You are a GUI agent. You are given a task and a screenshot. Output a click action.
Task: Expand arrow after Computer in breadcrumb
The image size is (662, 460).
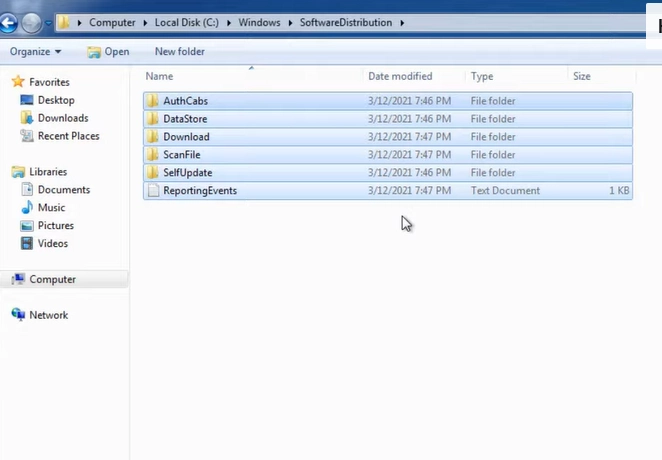click(145, 23)
